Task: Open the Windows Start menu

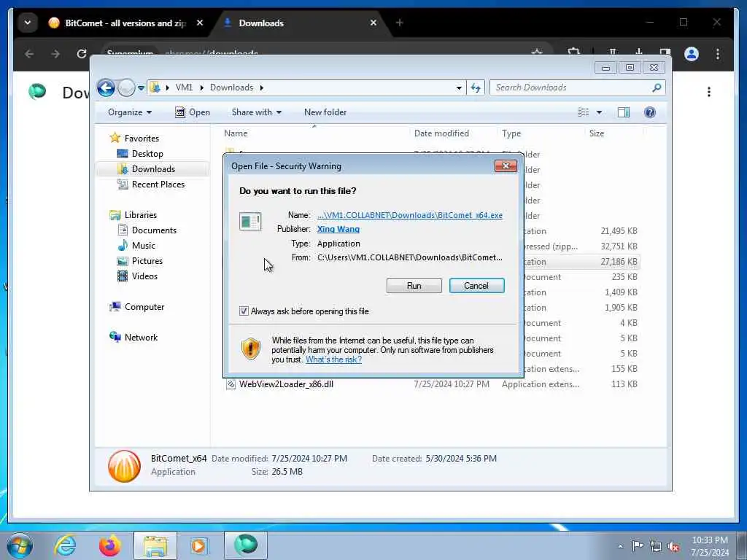Action: click(x=20, y=545)
